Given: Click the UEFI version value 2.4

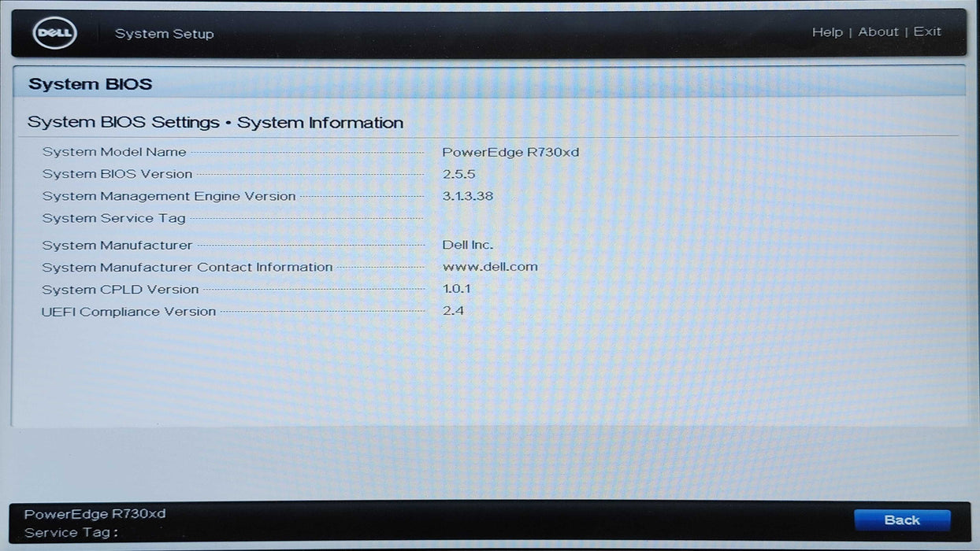Looking at the screenshot, I should click(x=453, y=311).
